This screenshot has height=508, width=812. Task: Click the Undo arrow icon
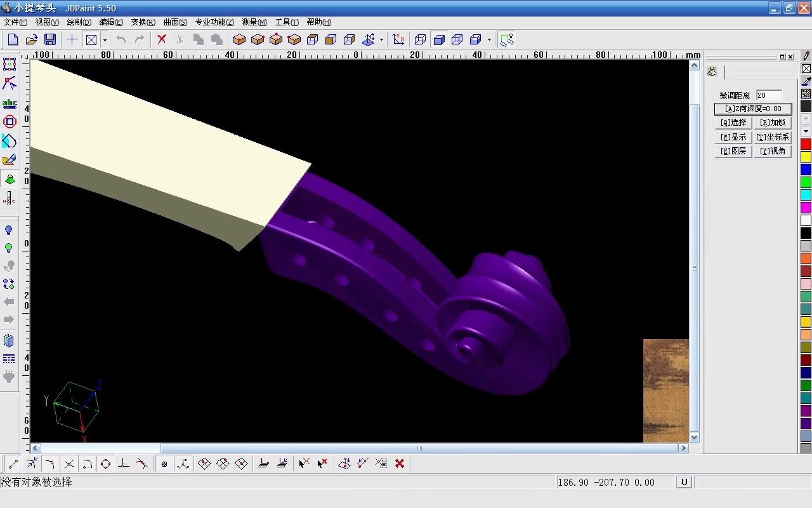121,39
